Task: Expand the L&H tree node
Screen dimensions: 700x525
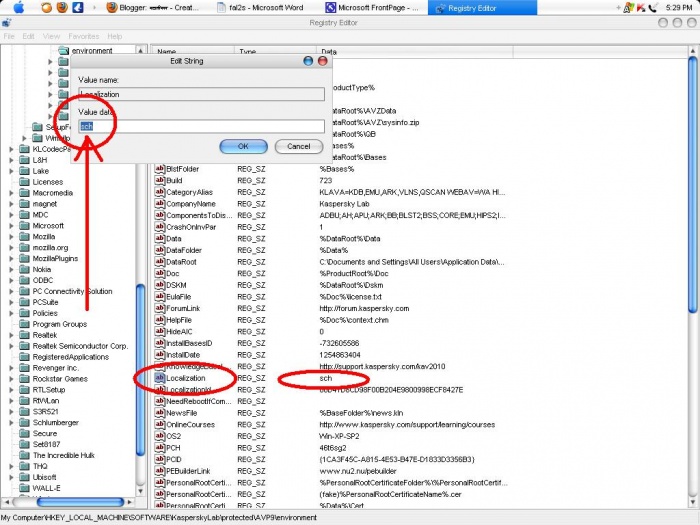Action: [x=12, y=160]
